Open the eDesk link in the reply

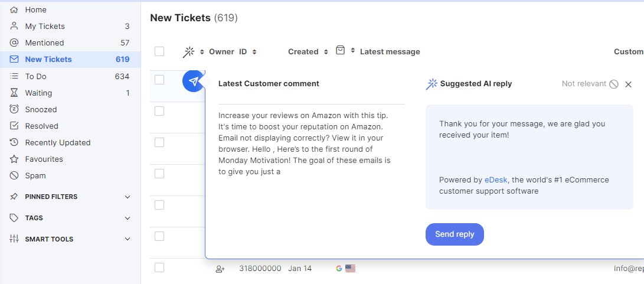point(496,180)
